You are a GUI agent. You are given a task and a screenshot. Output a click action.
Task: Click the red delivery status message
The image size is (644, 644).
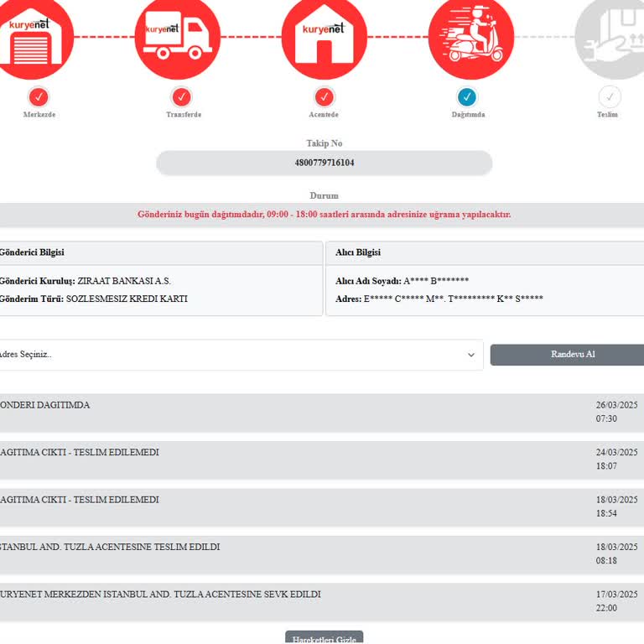tap(324, 215)
